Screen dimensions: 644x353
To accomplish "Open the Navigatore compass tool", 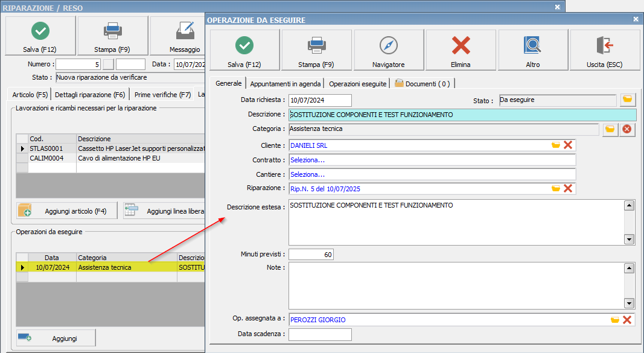I will pos(388,51).
